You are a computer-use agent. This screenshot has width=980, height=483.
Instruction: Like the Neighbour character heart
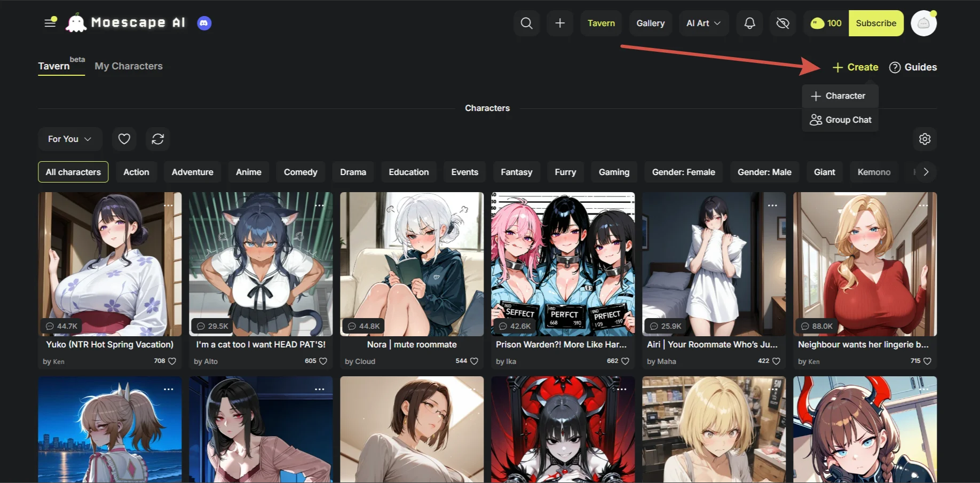[x=927, y=361]
